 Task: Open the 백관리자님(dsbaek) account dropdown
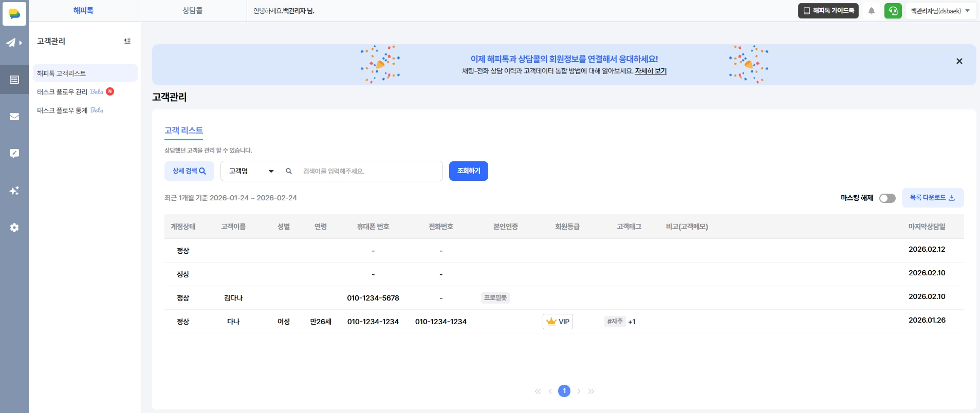click(940, 11)
